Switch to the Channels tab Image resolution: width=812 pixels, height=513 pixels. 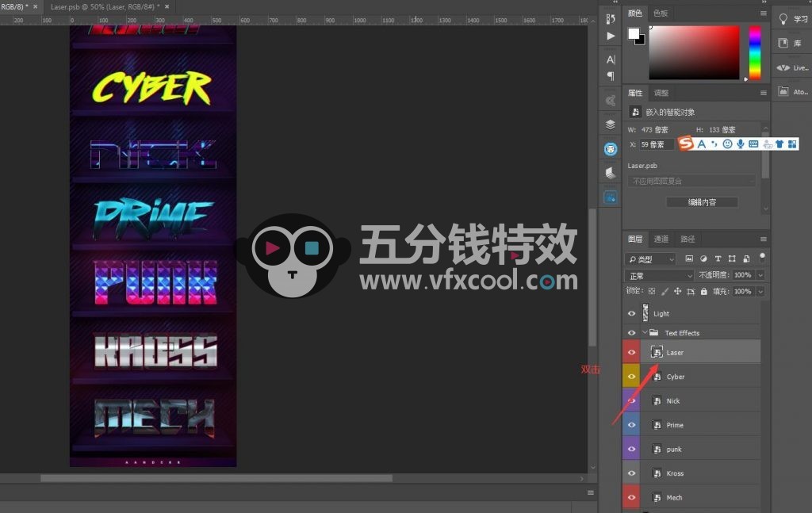coord(661,239)
